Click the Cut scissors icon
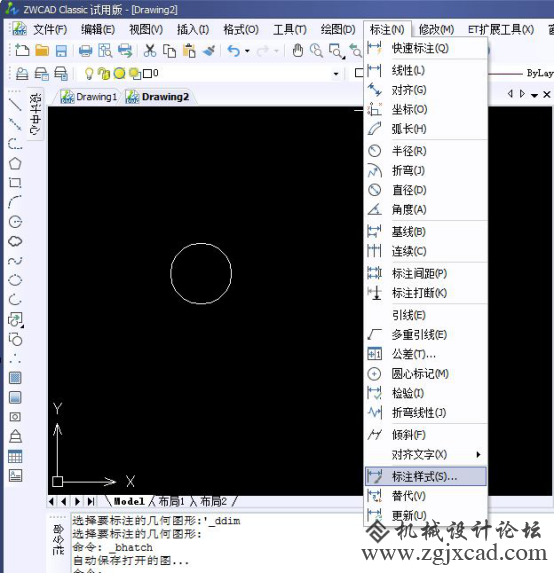Image resolution: width=554 pixels, height=574 pixels. (149, 51)
